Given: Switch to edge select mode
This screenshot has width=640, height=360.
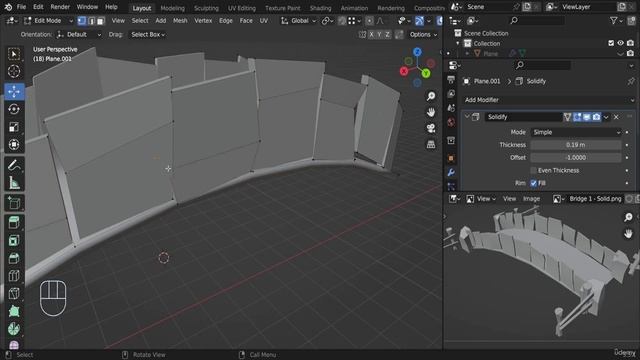Looking at the screenshot, I should [91, 20].
